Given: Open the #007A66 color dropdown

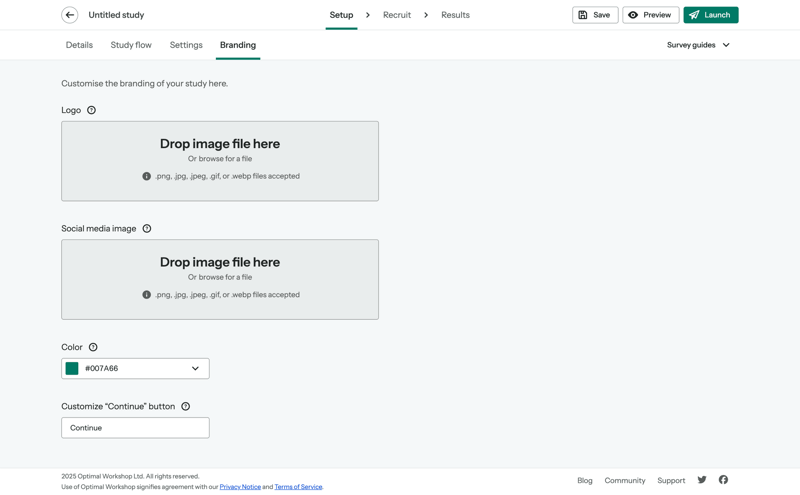Looking at the screenshot, I should coord(195,368).
